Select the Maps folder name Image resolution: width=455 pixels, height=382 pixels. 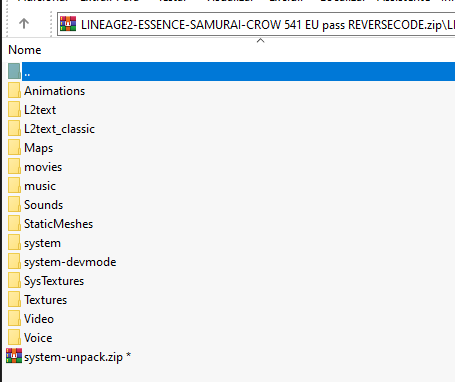(x=38, y=148)
